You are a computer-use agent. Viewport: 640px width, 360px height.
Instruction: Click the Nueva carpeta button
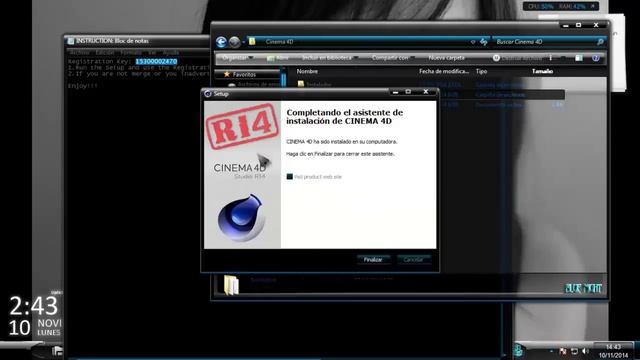pyautogui.click(x=447, y=58)
